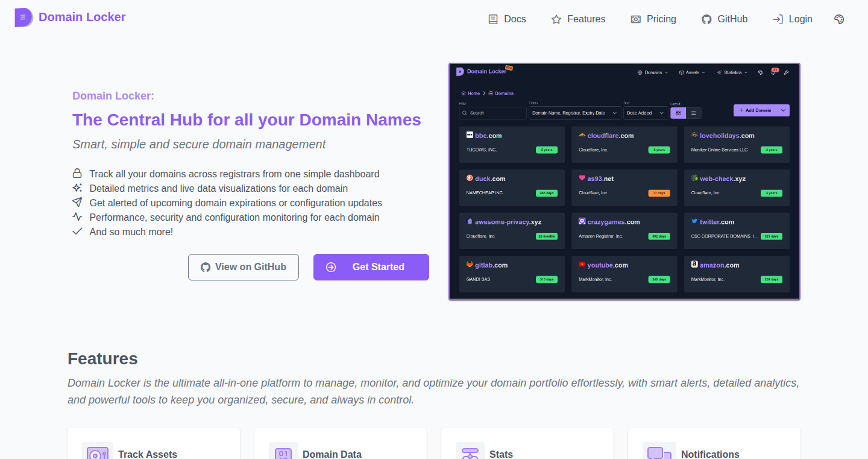The image size is (868, 459).
Task: Click the Moniker Online Services LLC text
Action: tap(719, 150)
